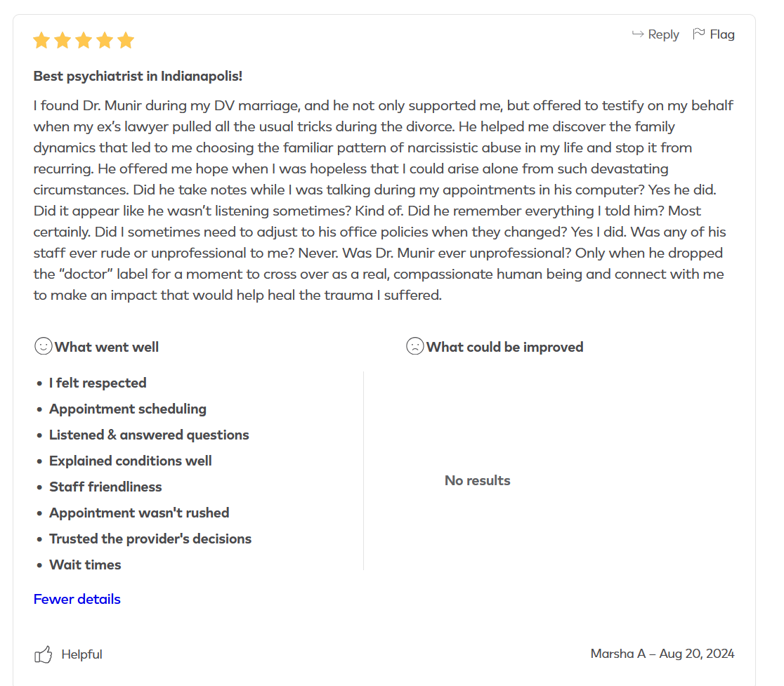This screenshot has height=686, width=784.
Task: Click the "No results" text
Action: point(478,480)
